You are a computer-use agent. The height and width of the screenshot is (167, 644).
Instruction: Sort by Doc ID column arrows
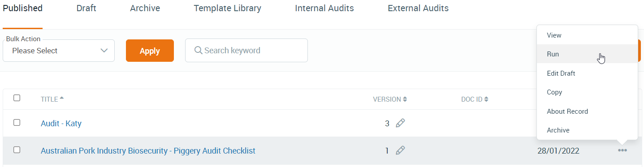(486, 99)
